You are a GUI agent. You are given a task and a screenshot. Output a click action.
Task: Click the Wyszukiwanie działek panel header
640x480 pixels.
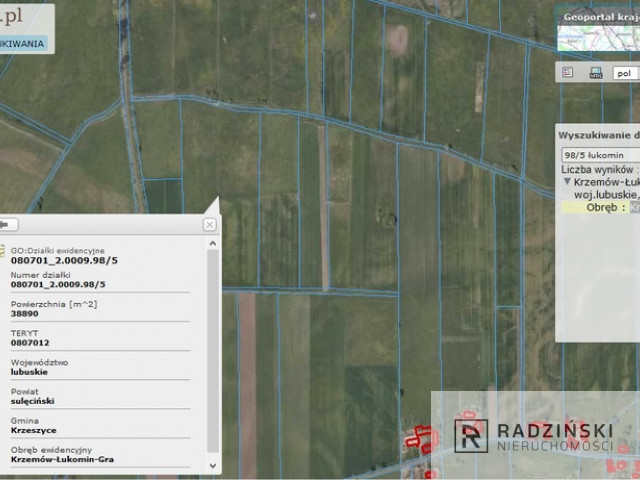coord(598,136)
